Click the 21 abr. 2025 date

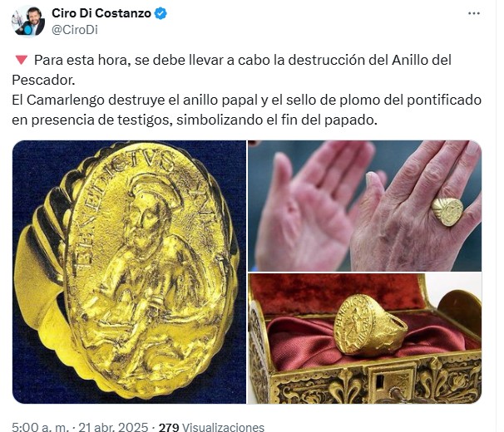tap(113, 426)
